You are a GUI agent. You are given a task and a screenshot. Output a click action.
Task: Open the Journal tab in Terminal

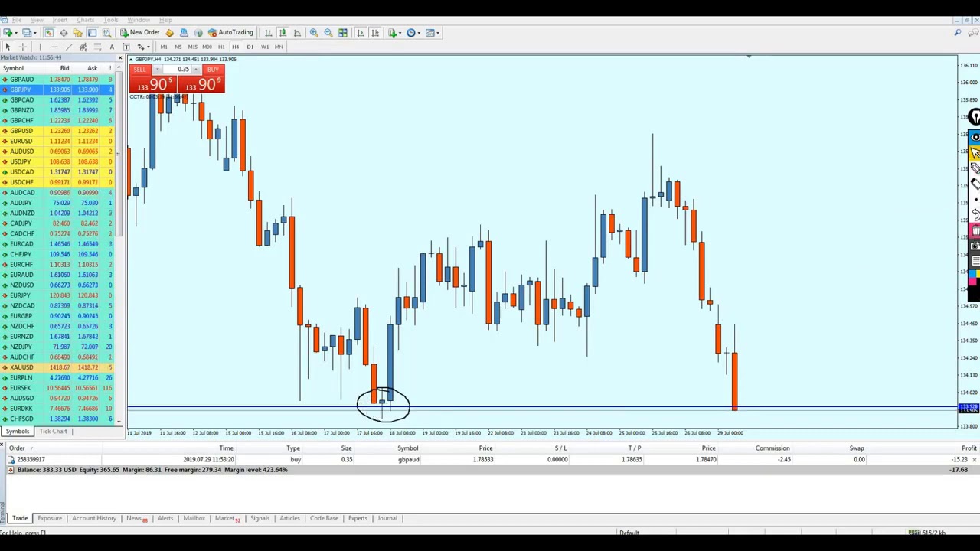(387, 518)
